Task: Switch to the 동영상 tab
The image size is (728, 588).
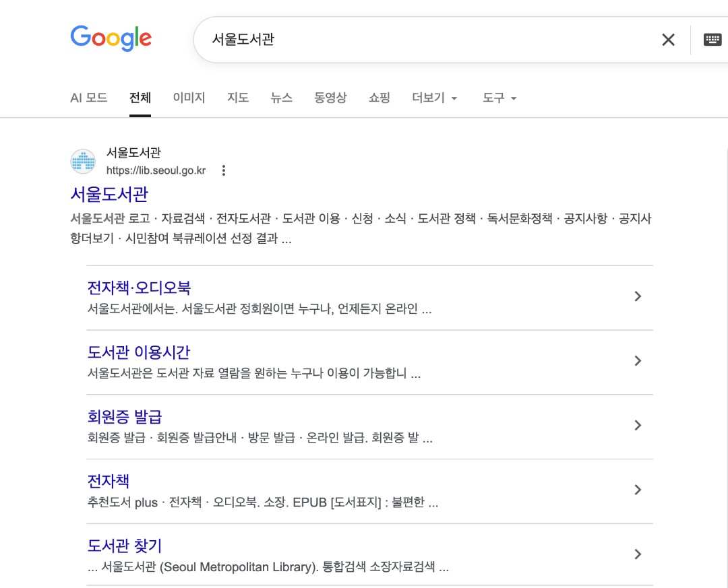Action: [x=330, y=98]
